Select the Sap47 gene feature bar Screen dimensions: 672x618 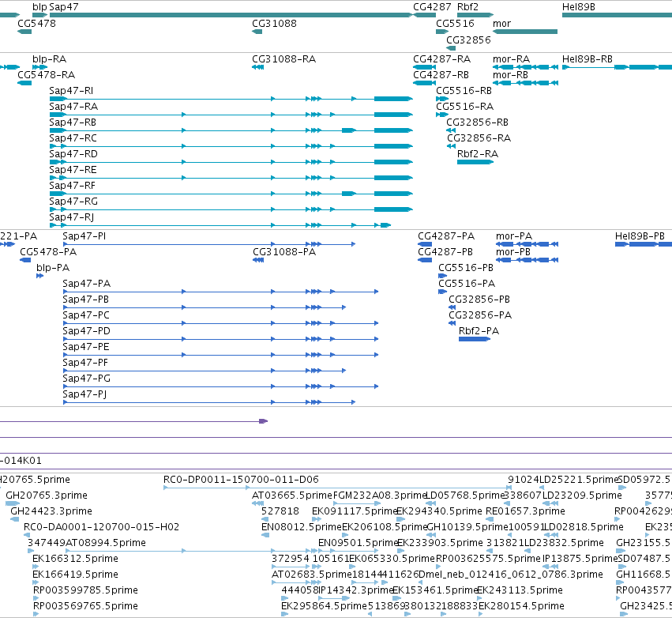tap(231, 15)
